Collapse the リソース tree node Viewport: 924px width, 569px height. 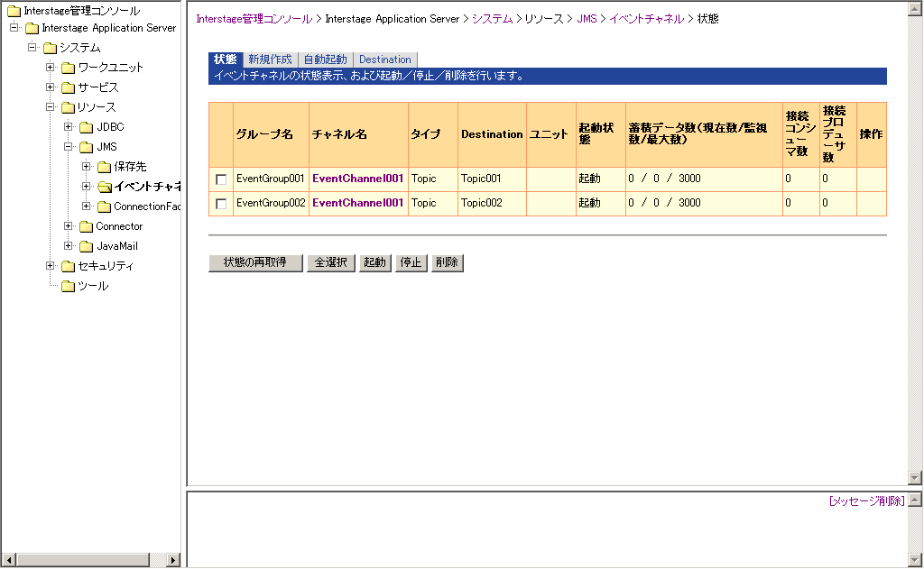51,107
